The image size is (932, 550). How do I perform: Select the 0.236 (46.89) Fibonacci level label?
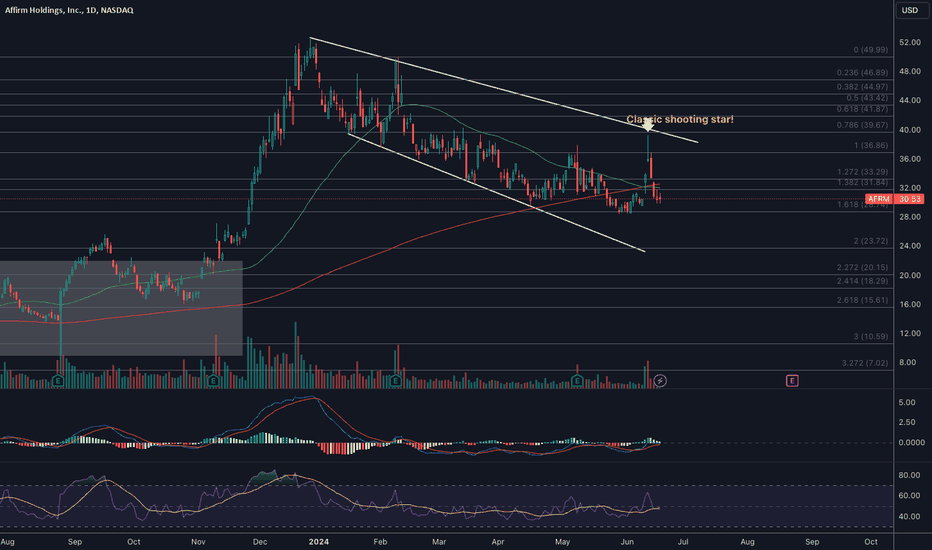click(x=862, y=73)
